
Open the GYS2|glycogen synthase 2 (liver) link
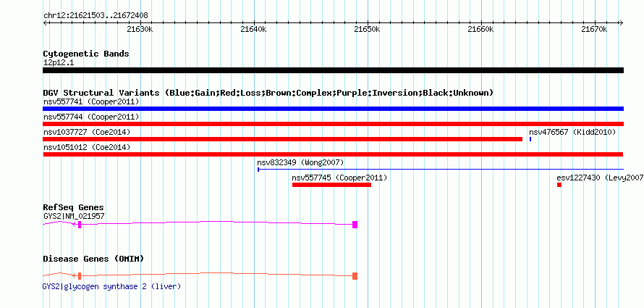point(111,286)
